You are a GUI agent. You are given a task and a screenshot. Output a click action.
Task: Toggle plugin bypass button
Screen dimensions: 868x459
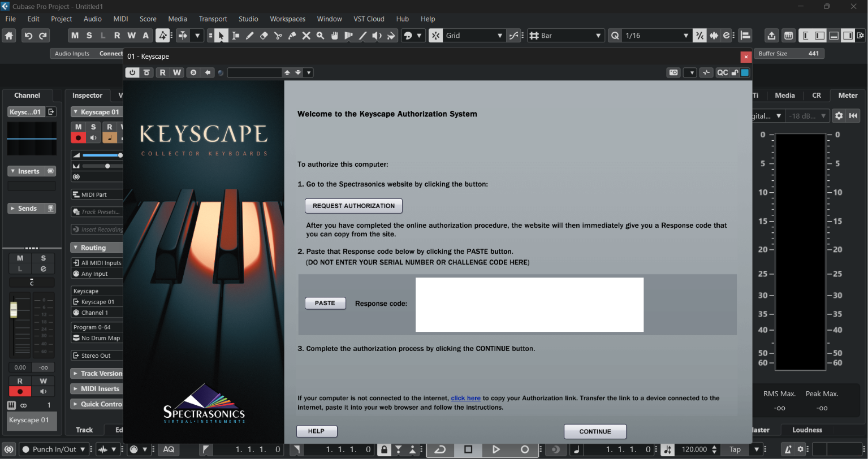(146, 72)
